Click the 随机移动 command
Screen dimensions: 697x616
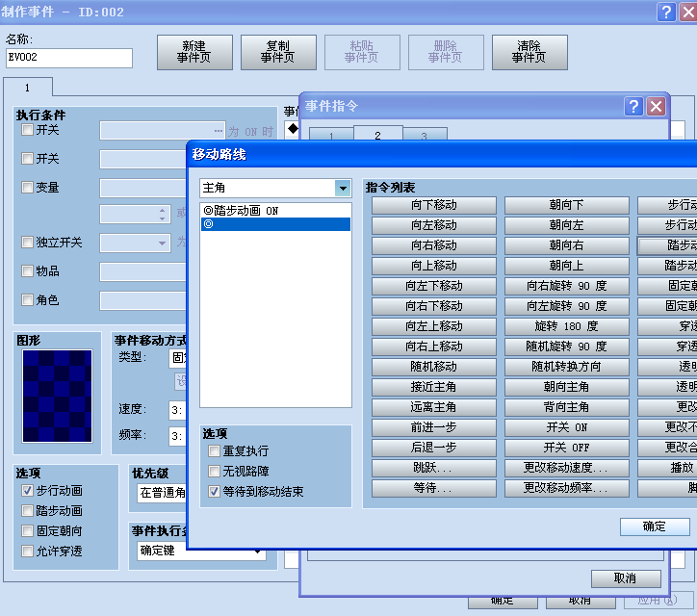pos(434,367)
